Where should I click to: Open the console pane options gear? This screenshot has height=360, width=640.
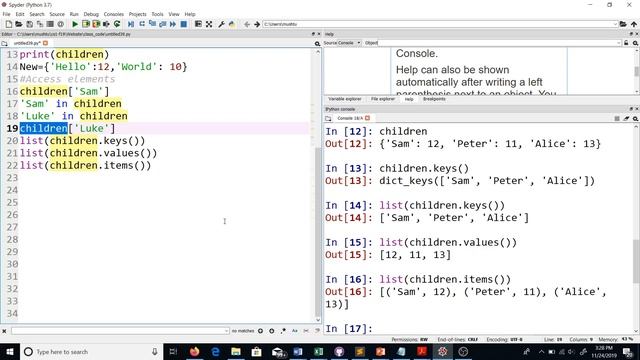pos(636,118)
